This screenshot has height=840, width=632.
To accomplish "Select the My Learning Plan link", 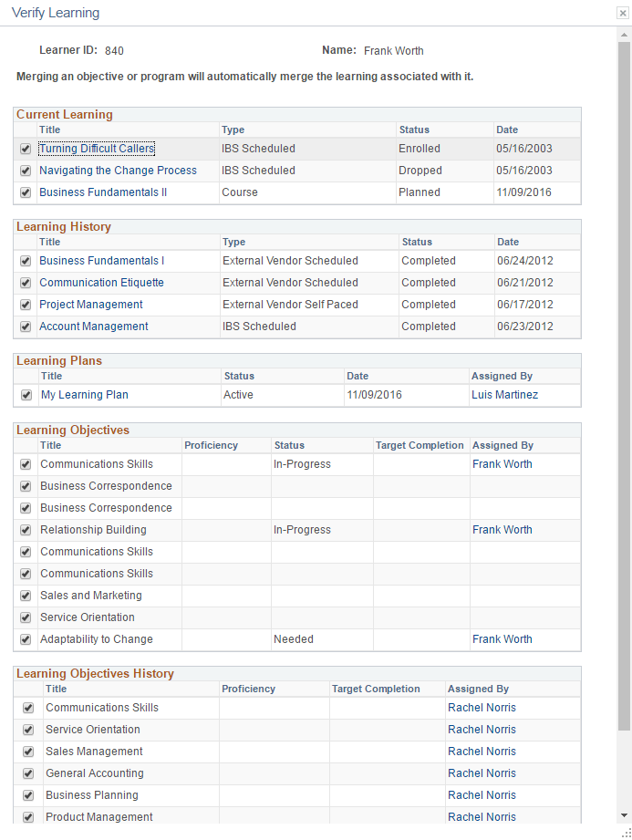I will click(84, 395).
